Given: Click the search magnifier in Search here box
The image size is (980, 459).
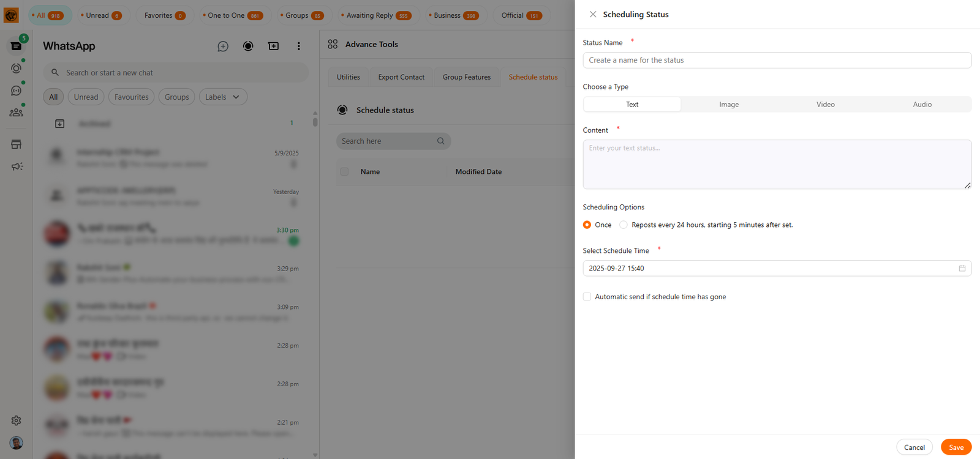Looking at the screenshot, I should 440,141.
